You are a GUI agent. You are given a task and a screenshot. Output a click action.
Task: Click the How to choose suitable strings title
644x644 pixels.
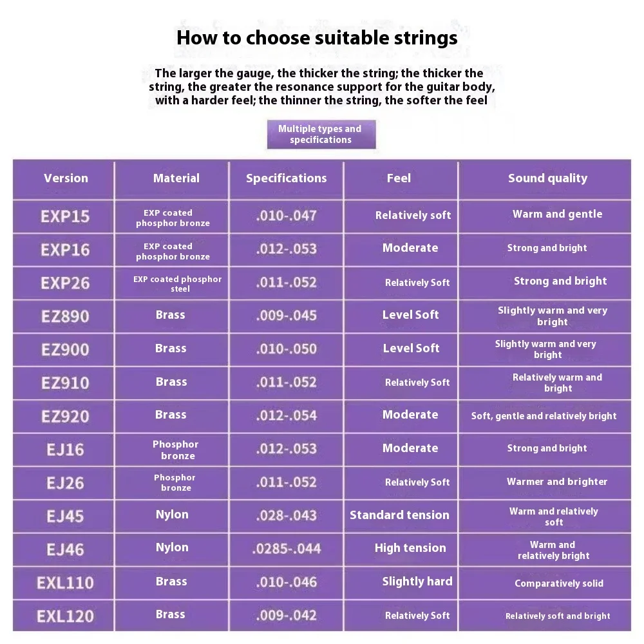click(317, 37)
